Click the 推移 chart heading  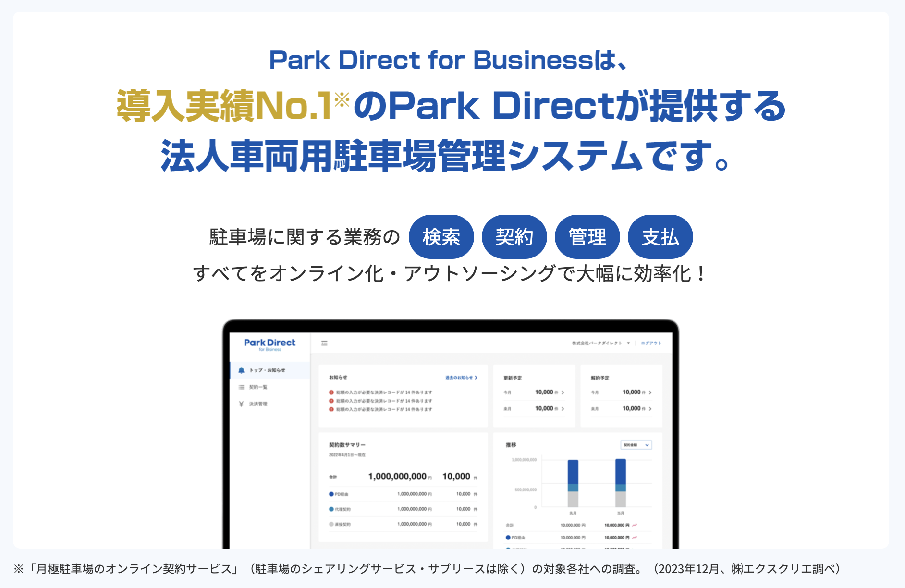pyautogui.click(x=511, y=445)
